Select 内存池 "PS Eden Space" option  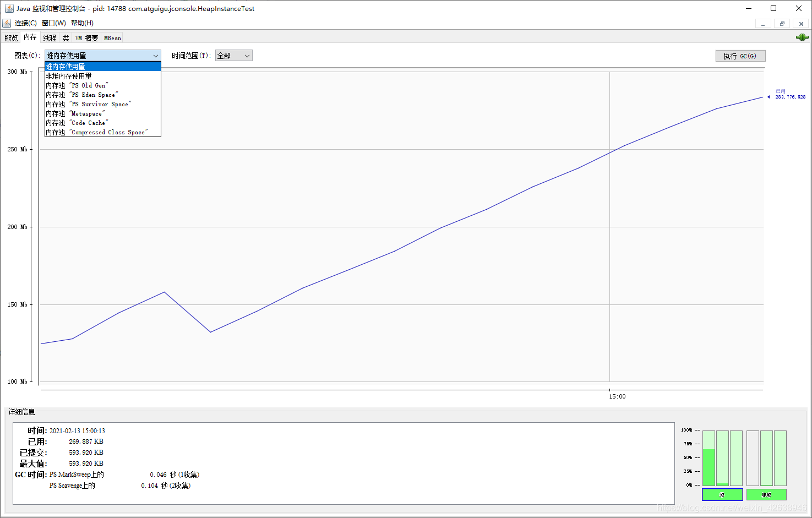pos(102,95)
